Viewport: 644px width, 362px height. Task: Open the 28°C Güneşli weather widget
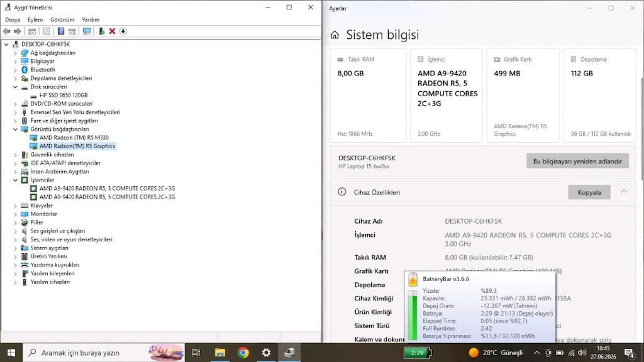[496, 353]
